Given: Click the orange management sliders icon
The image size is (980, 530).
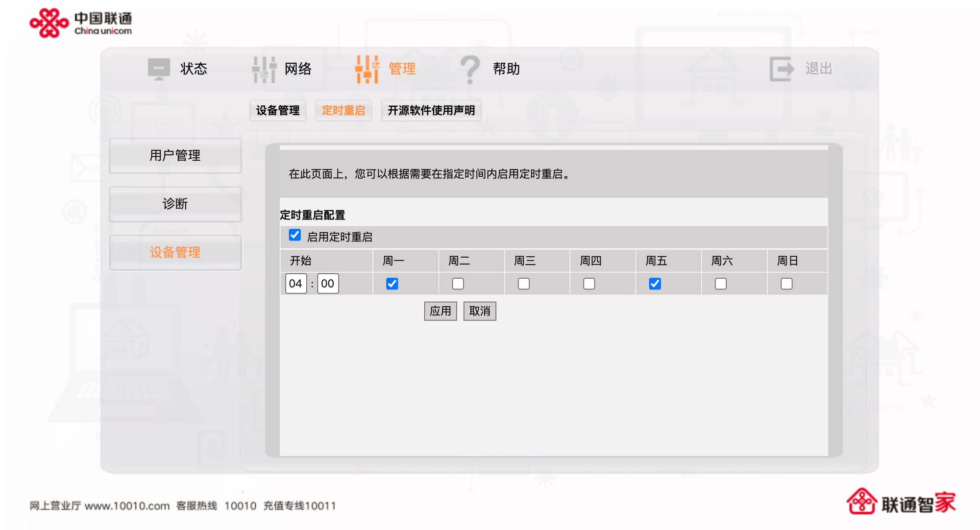Looking at the screenshot, I should (367, 69).
